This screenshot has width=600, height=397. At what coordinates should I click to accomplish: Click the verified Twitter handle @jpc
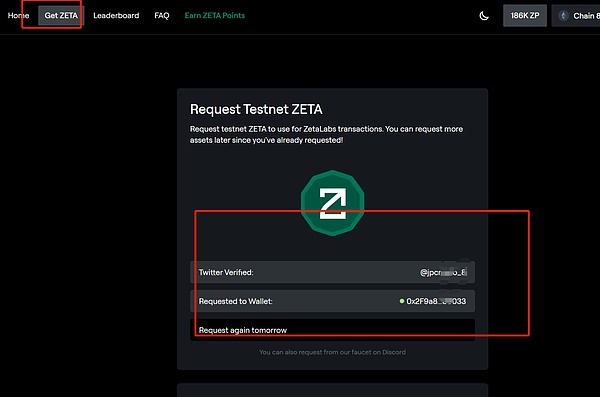pyautogui.click(x=443, y=272)
